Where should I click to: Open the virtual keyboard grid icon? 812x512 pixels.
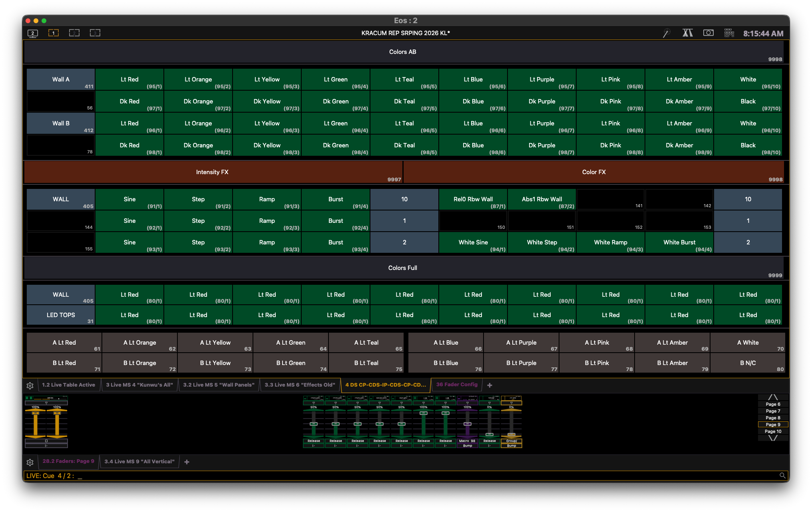tap(729, 33)
